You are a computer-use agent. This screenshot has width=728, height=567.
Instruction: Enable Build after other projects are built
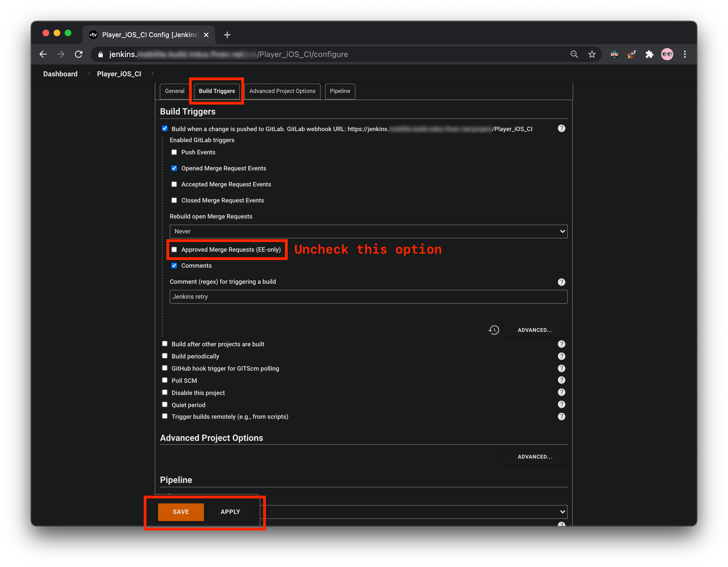pyautogui.click(x=165, y=344)
